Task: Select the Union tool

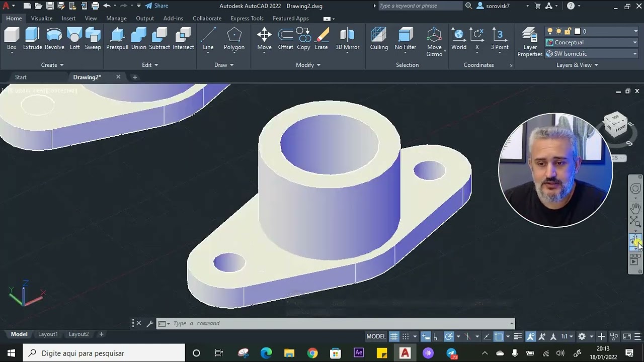Action: [x=138, y=39]
